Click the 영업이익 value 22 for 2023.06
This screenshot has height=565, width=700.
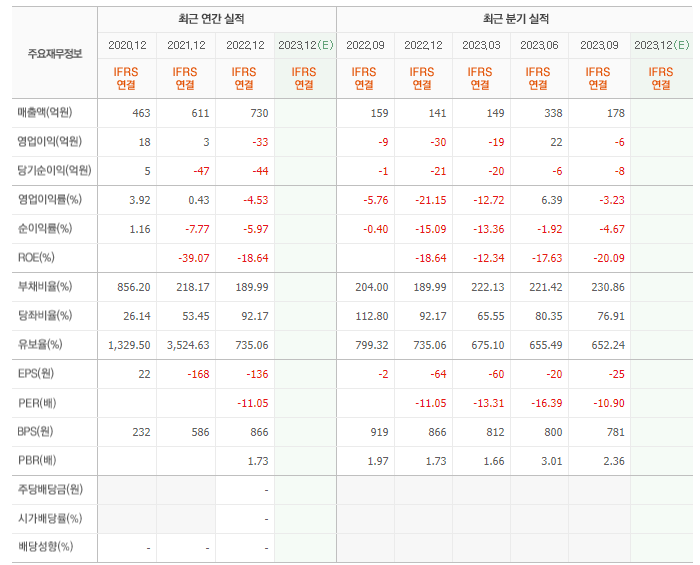point(556,142)
